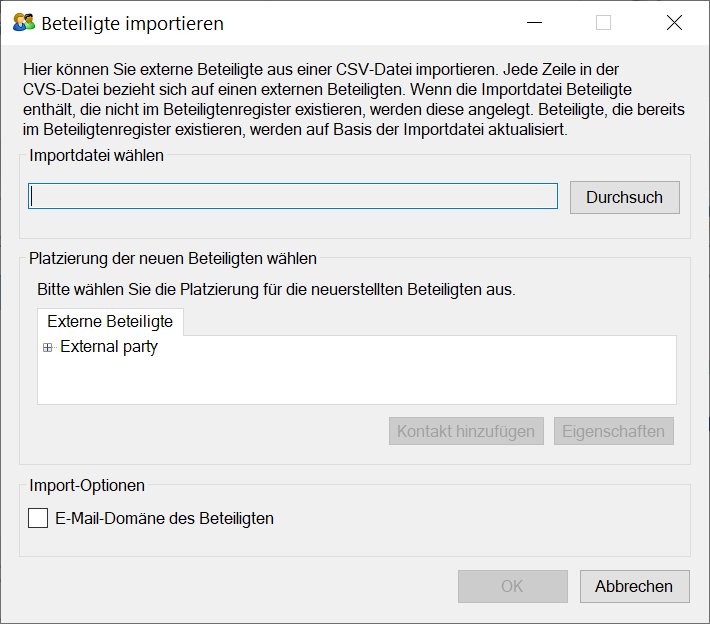
Task: Click the Beteiligte importieren title text
Action: point(132,23)
